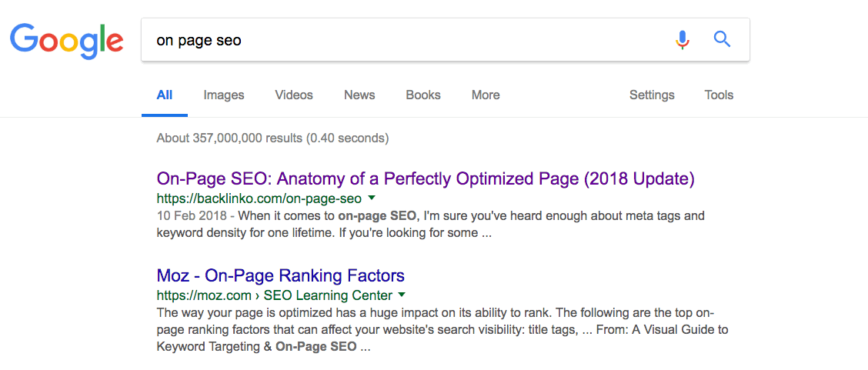Image resolution: width=868 pixels, height=370 pixels.
Task: Expand the backlinko.com URL dropdown arrow
Action: tap(371, 198)
